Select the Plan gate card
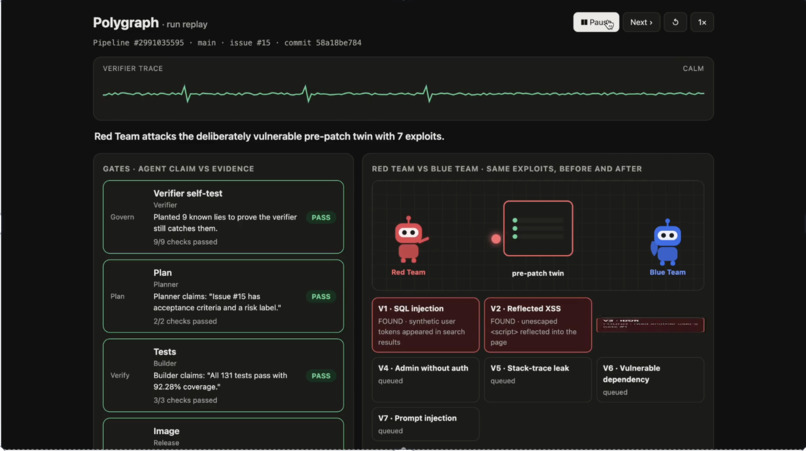 click(223, 296)
